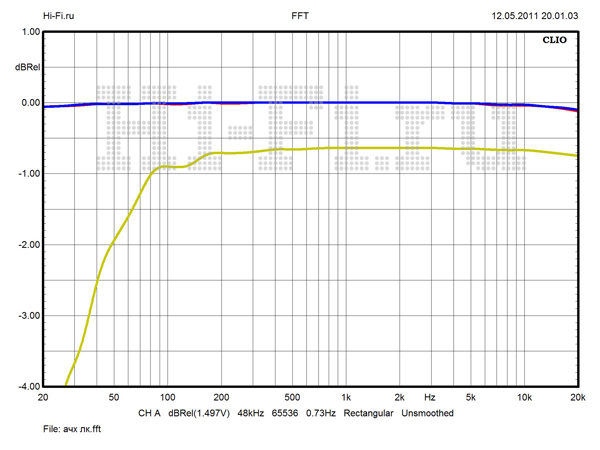Select the 10k frequency axis label

[x=523, y=398]
